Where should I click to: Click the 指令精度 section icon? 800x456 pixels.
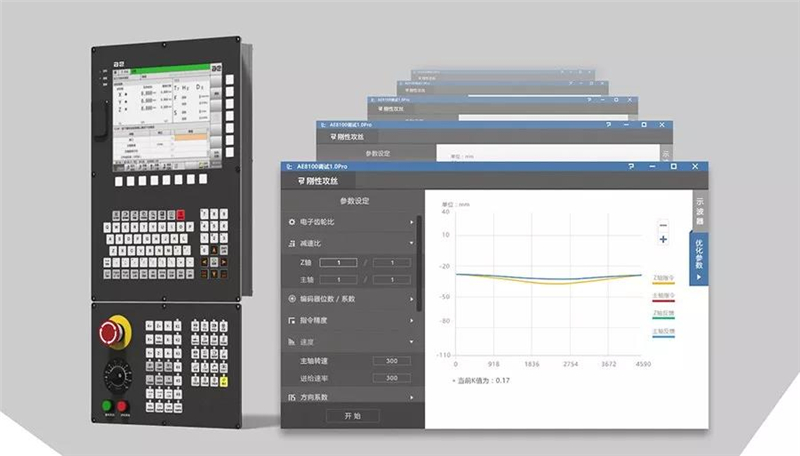(x=291, y=320)
